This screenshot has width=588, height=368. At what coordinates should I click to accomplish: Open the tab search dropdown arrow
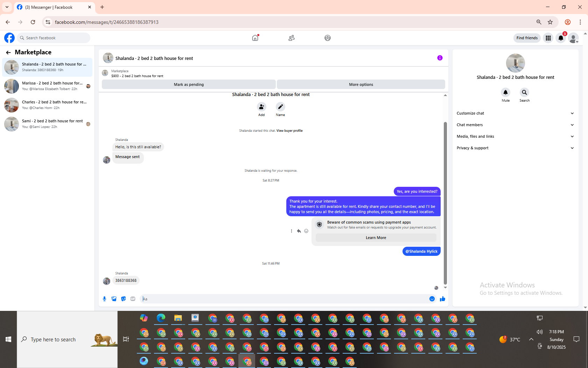7,7
